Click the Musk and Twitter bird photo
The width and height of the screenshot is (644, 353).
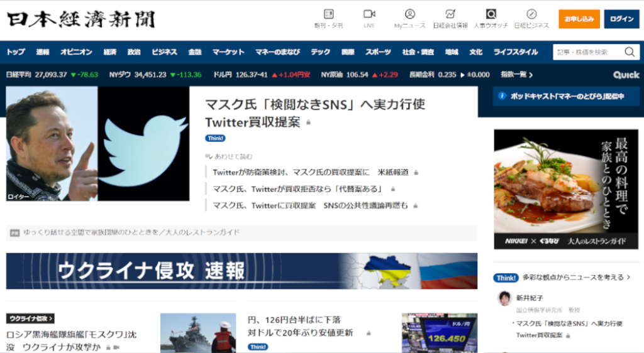[97, 143]
